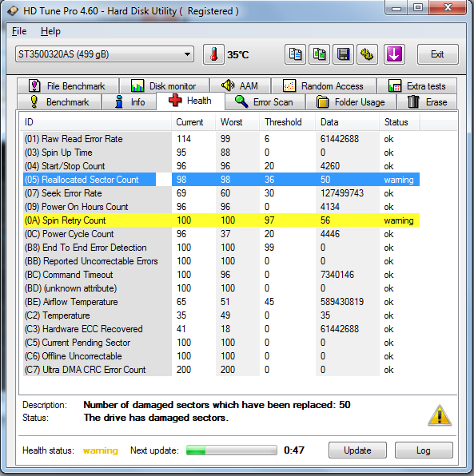Click the Log button
The height and width of the screenshot is (476, 474).
424,450
